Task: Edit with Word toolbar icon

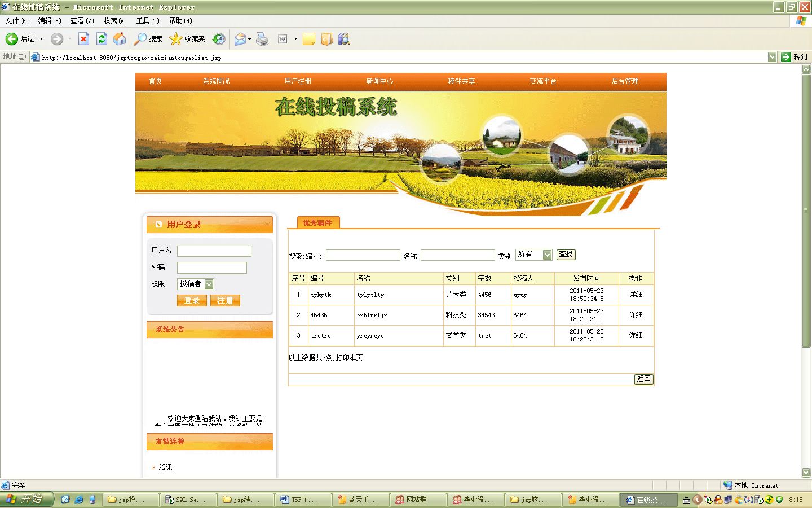Action: (283, 39)
